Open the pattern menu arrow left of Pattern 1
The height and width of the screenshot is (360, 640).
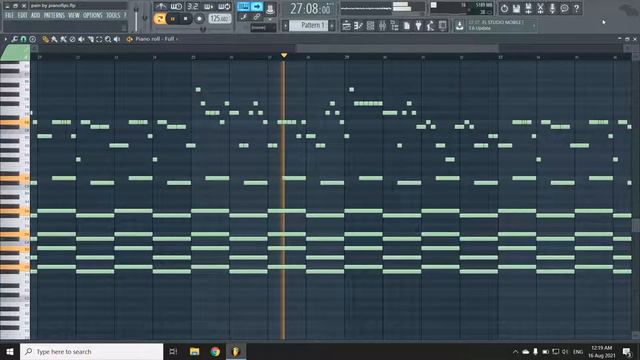286,26
